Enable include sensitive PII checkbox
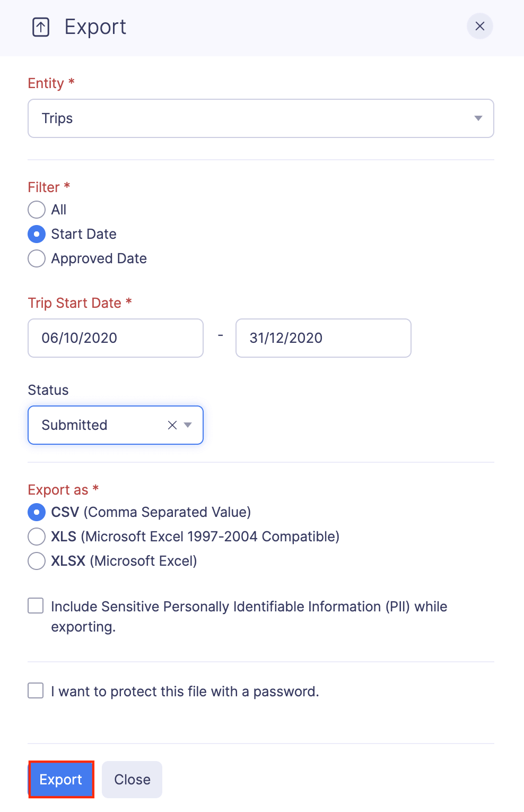The image size is (524, 812). (36, 606)
